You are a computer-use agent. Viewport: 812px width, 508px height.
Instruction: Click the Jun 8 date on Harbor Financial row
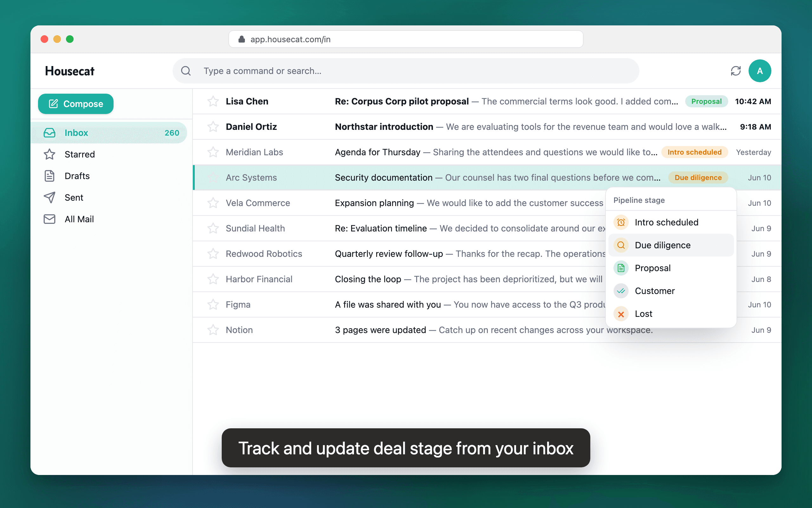[761, 279]
